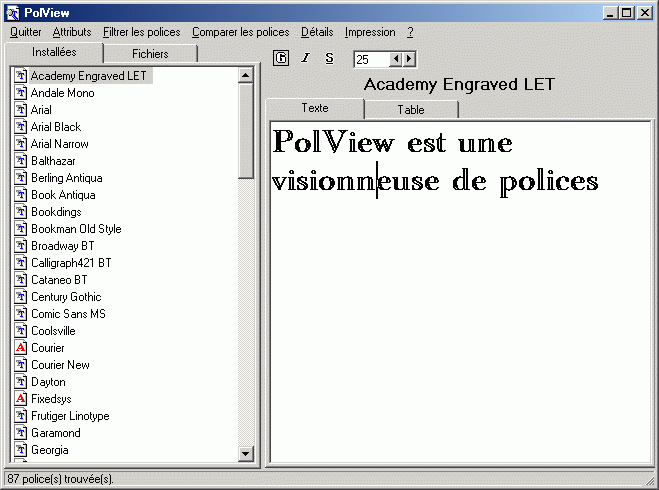
Task: Select the Coolsville font
Action: pos(53,331)
